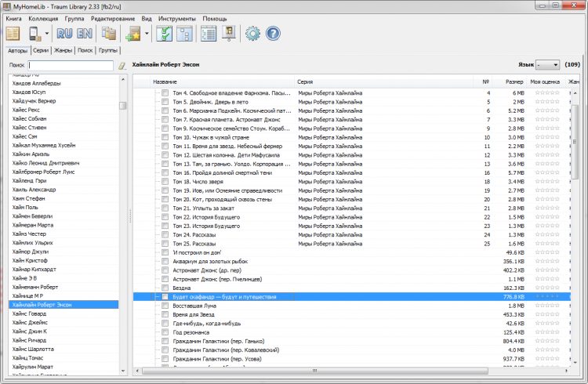
Task: Sort by the № column header
Action: click(x=485, y=82)
